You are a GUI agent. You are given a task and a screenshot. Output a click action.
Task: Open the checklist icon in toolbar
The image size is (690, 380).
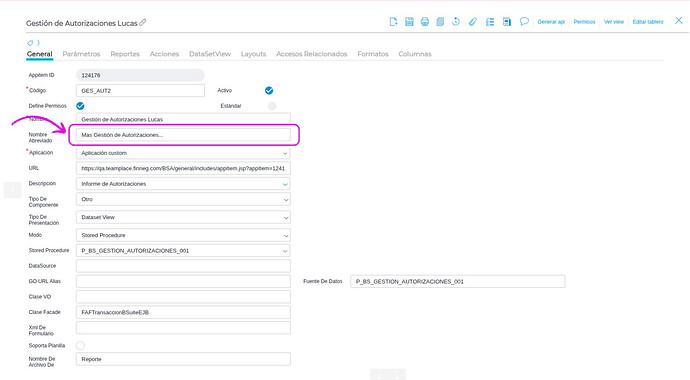click(x=490, y=22)
